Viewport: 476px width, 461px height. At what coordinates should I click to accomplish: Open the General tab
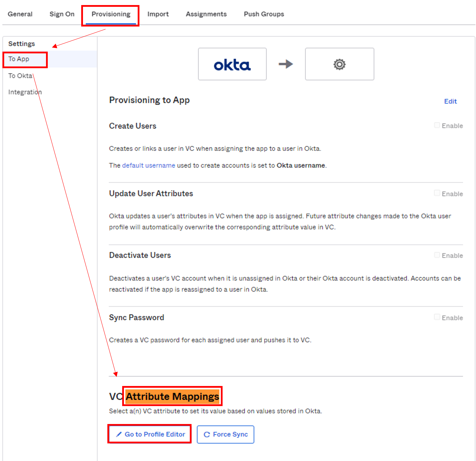(20, 14)
